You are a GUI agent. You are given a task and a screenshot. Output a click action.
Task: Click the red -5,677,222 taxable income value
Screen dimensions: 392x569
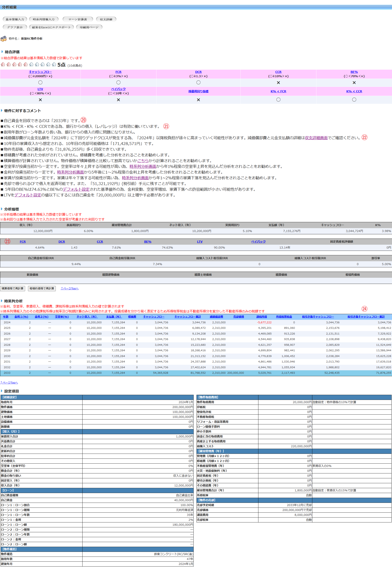tap(264, 322)
